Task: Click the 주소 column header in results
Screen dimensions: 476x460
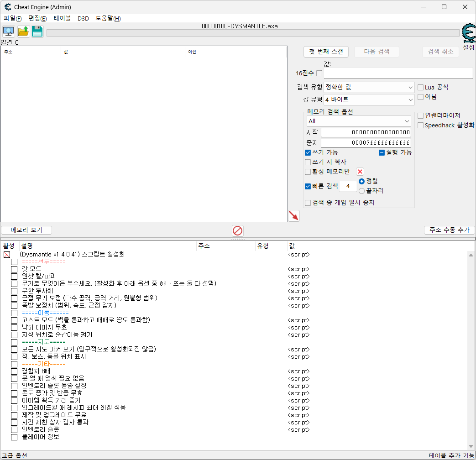Action: 31,52
